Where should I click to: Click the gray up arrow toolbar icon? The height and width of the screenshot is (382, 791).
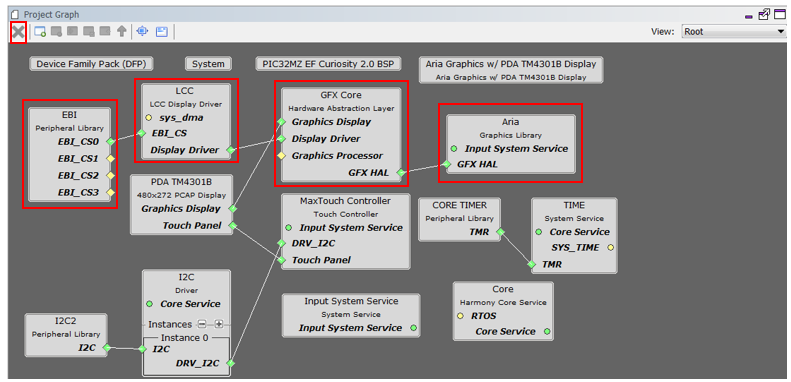pos(122,32)
